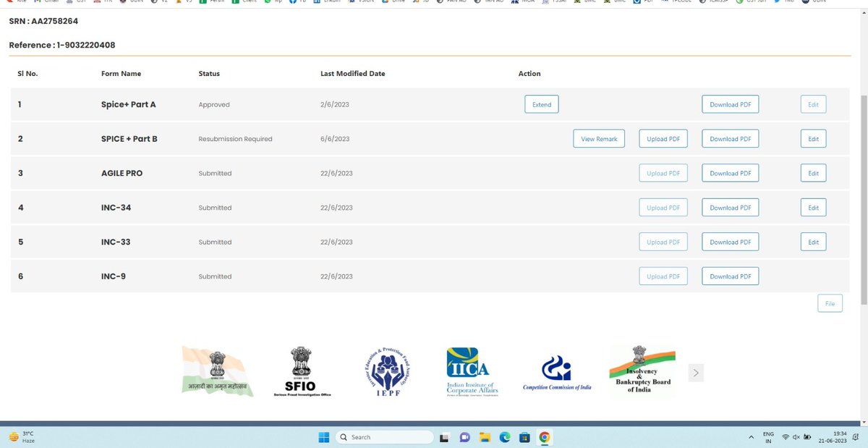The height and width of the screenshot is (448, 868).
Task: Open Wi-Fi network settings in system tray
Action: pos(786,437)
